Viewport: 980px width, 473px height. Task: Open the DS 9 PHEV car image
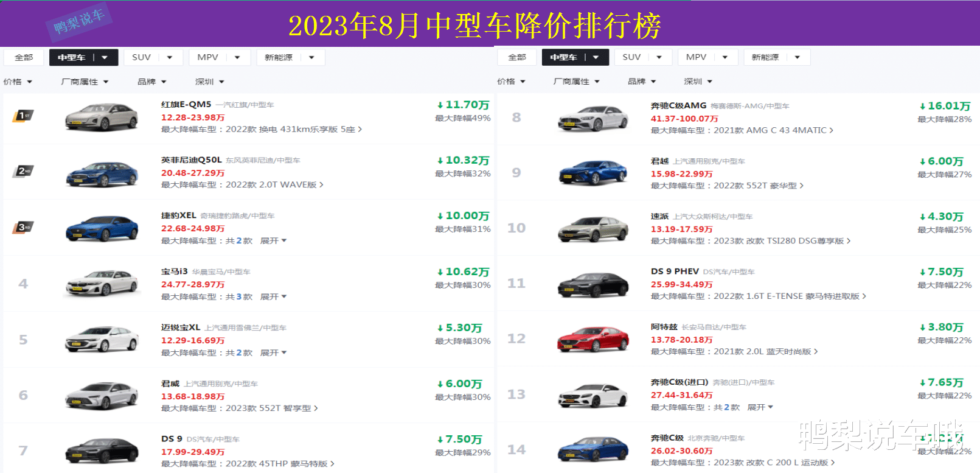click(593, 285)
